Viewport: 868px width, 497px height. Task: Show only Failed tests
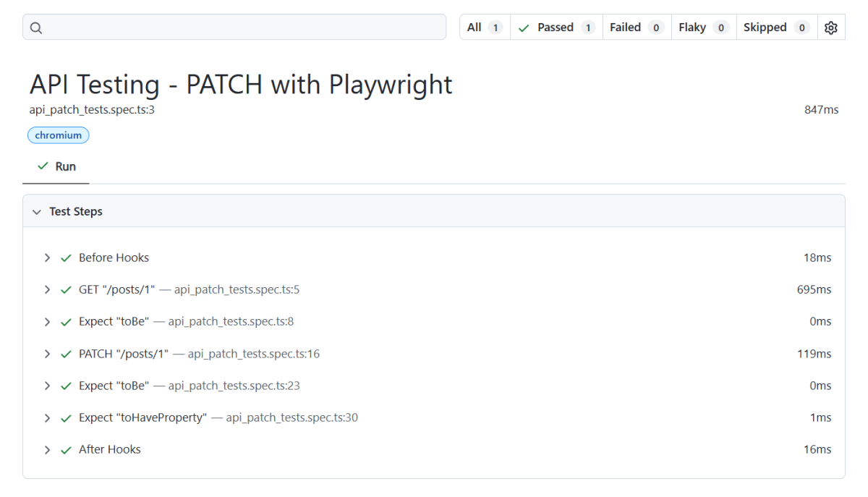click(636, 27)
